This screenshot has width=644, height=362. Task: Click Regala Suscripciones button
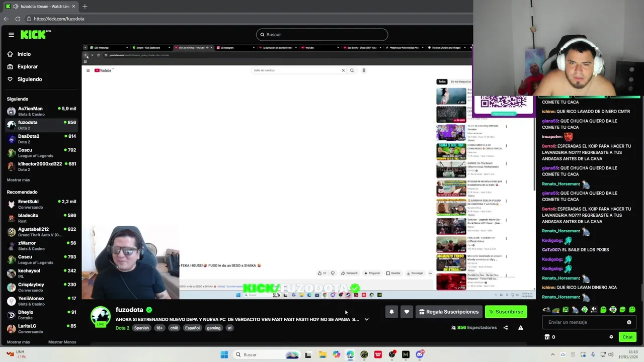tap(448, 312)
